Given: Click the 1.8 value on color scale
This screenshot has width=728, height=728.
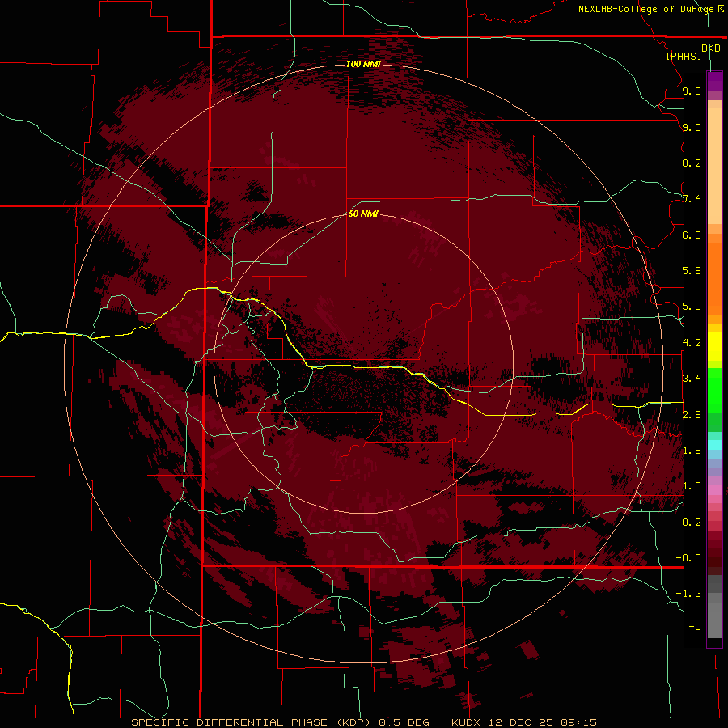Looking at the screenshot, I should [692, 451].
